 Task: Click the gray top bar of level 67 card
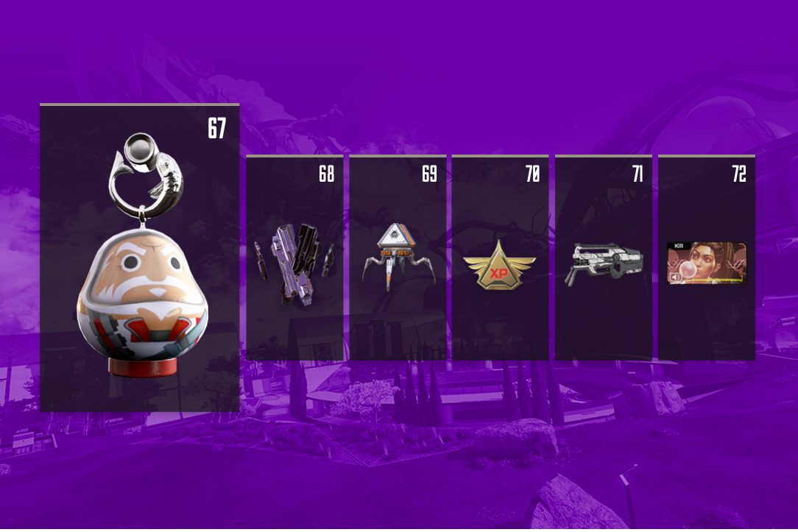coord(139,104)
